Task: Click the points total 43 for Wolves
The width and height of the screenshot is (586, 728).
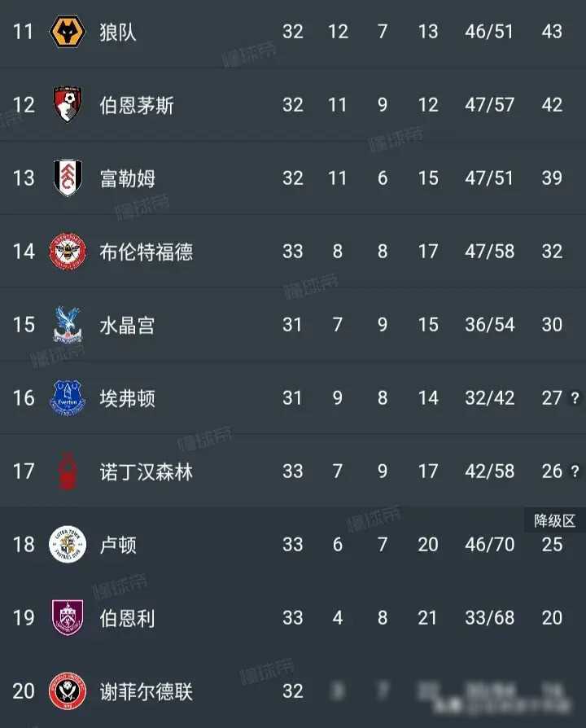Action: pyautogui.click(x=553, y=31)
